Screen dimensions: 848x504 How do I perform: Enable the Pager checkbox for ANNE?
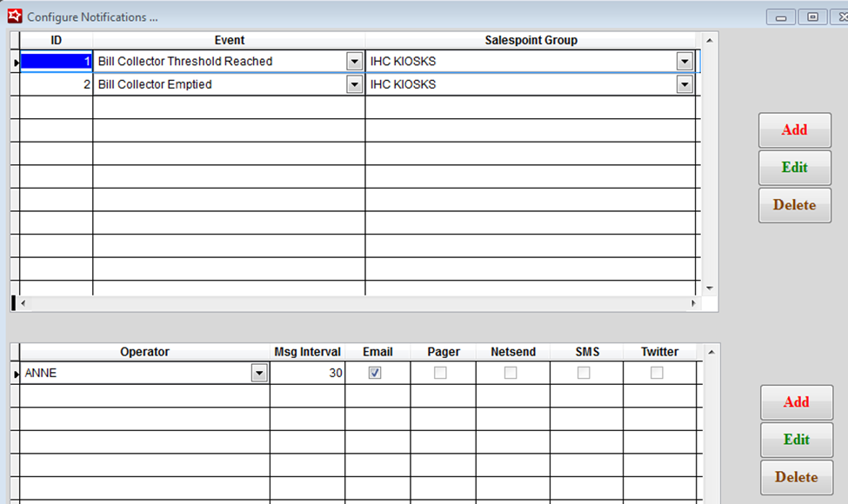click(x=441, y=373)
